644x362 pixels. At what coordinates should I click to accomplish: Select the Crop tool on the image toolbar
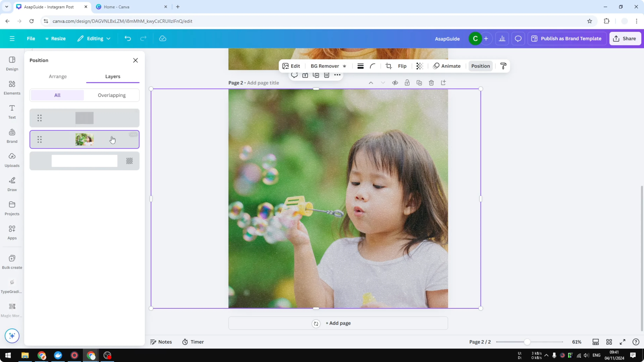(x=388, y=66)
